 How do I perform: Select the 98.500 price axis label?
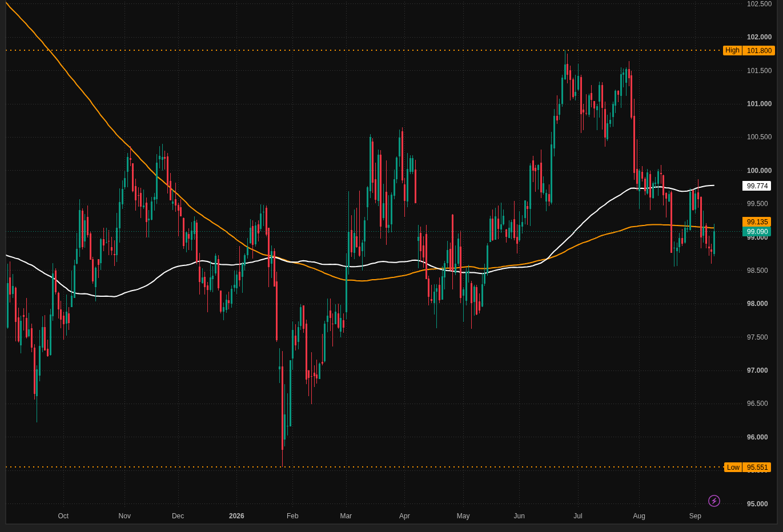757,271
